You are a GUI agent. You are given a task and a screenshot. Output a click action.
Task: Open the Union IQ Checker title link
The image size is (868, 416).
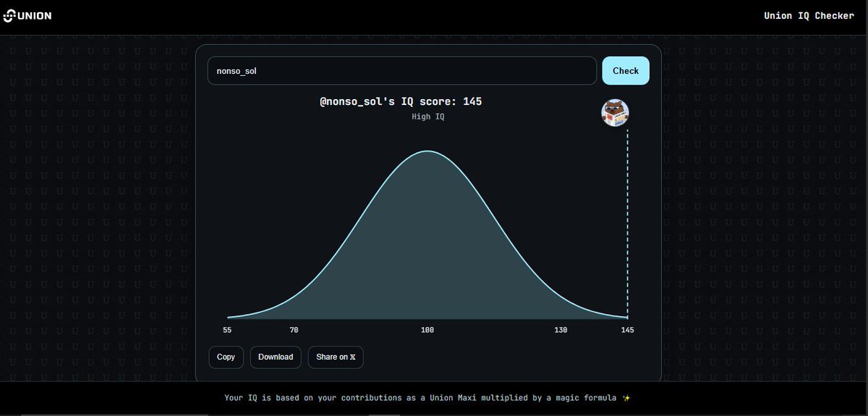pos(809,16)
